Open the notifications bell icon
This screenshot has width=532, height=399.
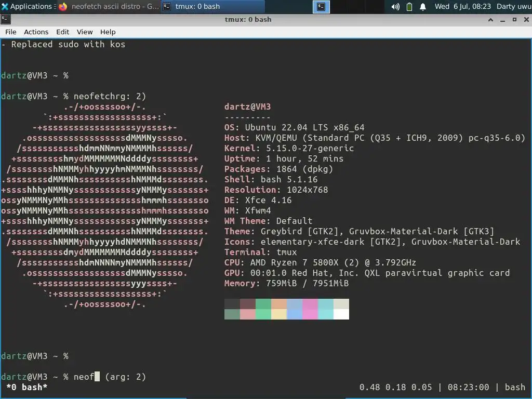[423, 7]
